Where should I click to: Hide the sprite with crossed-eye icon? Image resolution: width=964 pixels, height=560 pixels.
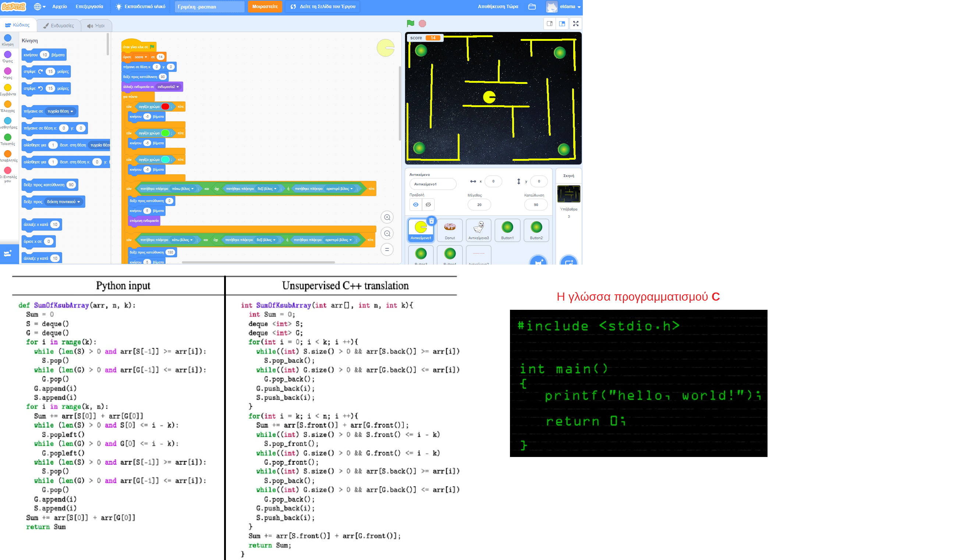coord(428,205)
